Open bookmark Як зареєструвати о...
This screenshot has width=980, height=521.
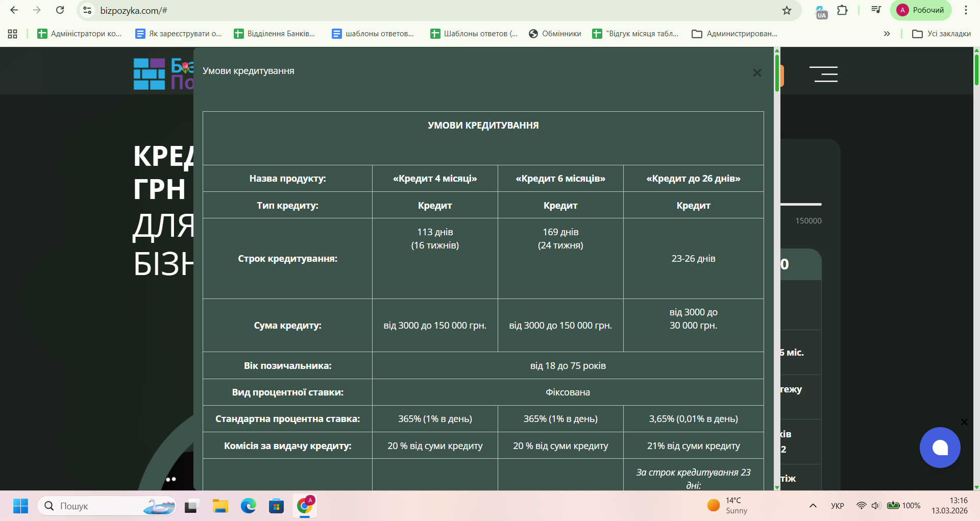pos(178,34)
